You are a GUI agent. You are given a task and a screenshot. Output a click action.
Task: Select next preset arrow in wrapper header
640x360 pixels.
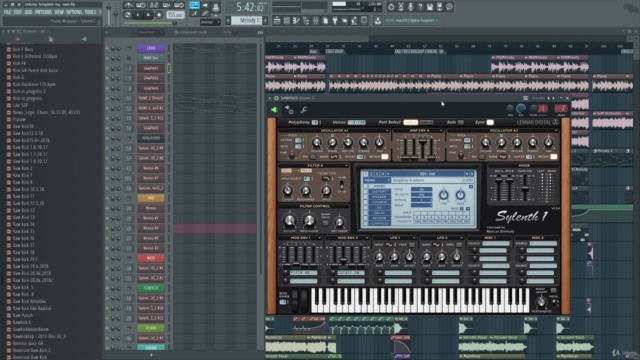coord(553,98)
